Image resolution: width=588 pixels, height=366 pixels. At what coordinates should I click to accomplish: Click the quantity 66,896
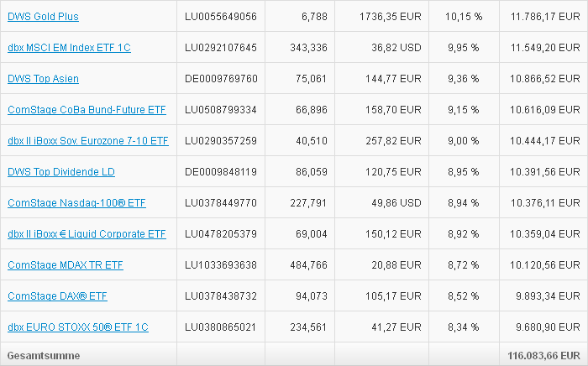click(x=312, y=110)
